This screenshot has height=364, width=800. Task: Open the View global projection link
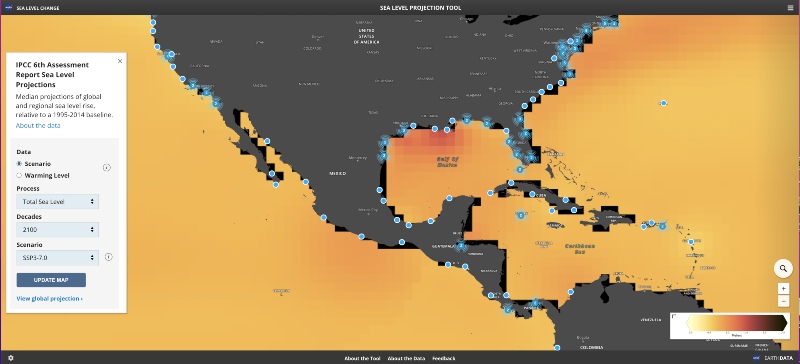pos(49,299)
